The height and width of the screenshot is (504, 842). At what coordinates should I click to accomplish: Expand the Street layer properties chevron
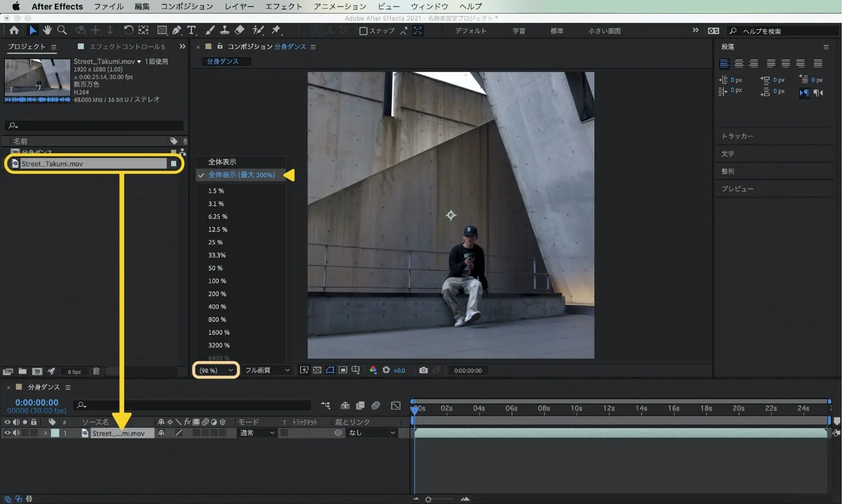click(x=45, y=433)
